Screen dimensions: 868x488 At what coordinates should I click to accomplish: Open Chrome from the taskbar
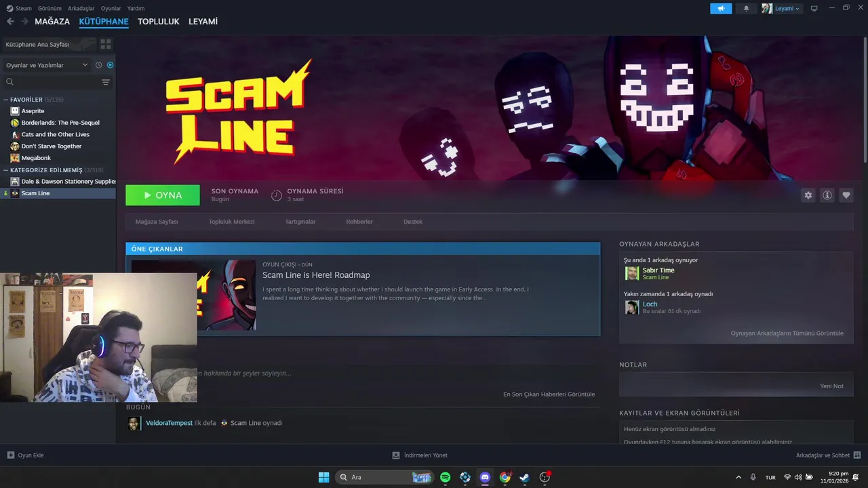[x=505, y=477]
